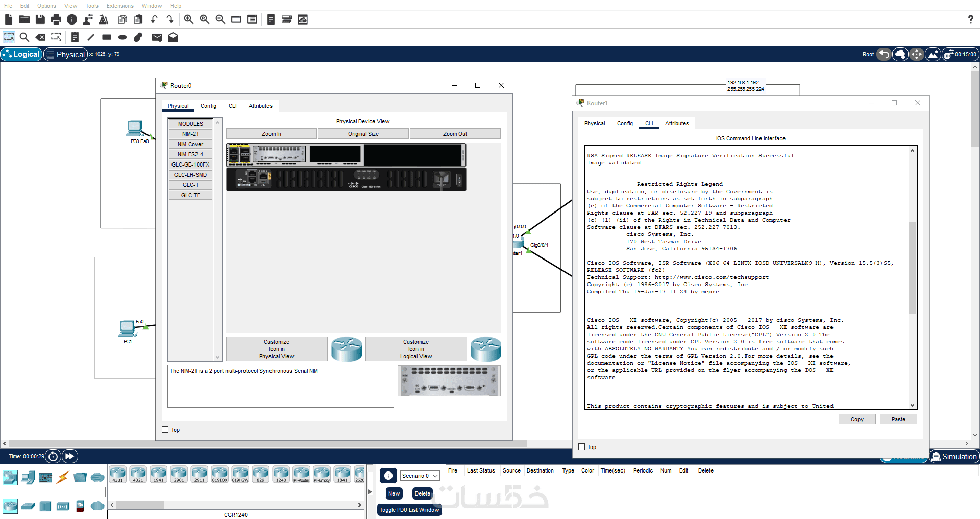The image size is (980, 519).
Task: Click the Paste clipboard icon in toolbar
Action: 138,19
